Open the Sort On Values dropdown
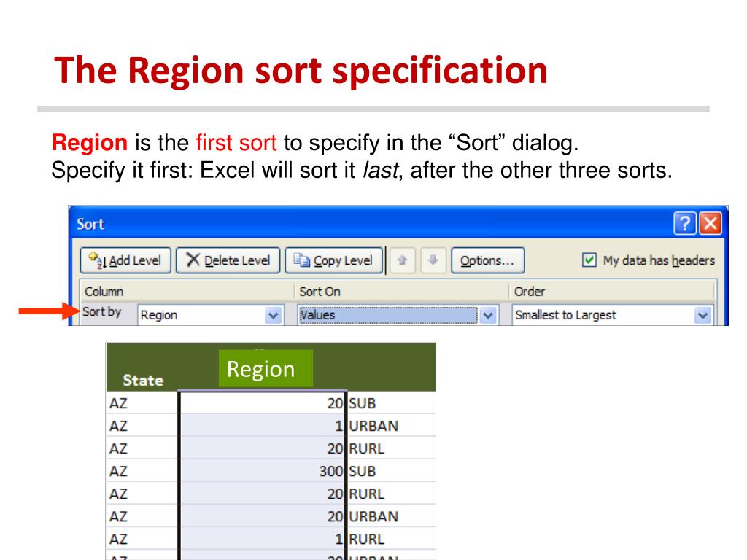747x560 pixels. click(x=488, y=315)
